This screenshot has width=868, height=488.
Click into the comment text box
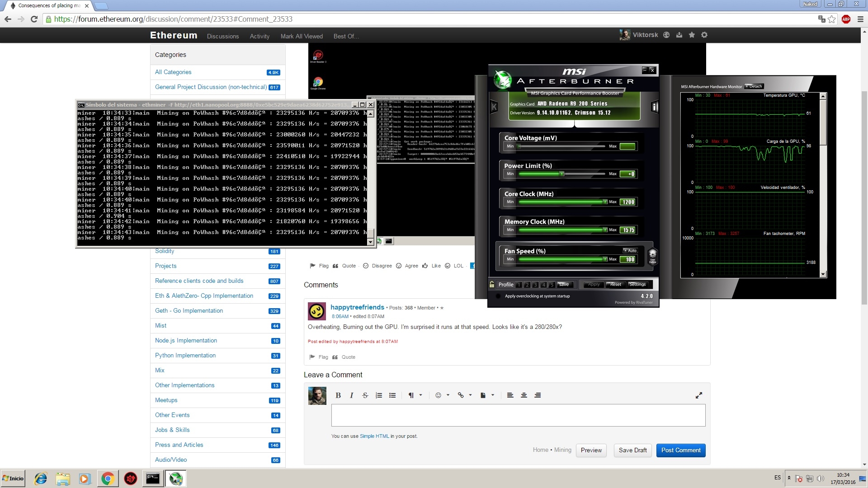pos(518,415)
